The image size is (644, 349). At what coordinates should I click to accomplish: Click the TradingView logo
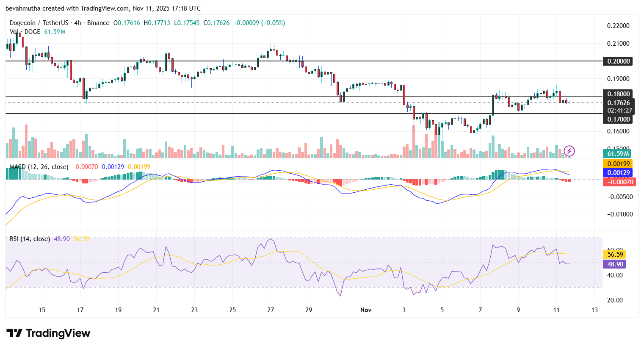coord(48,333)
